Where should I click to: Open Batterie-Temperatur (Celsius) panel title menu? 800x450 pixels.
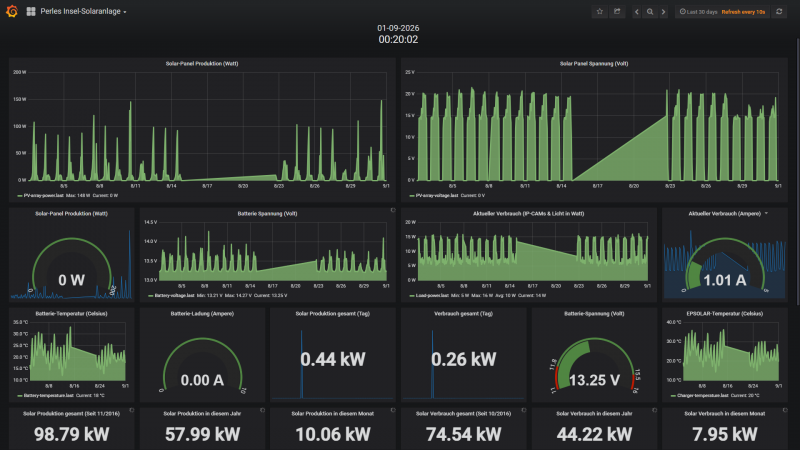pos(71,314)
